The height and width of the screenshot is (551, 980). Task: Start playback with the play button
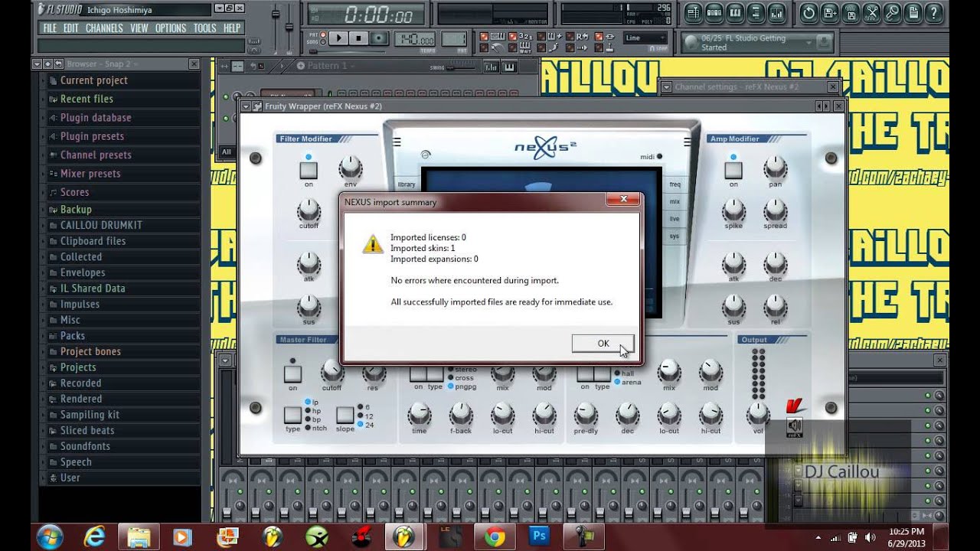pyautogui.click(x=338, y=38)
